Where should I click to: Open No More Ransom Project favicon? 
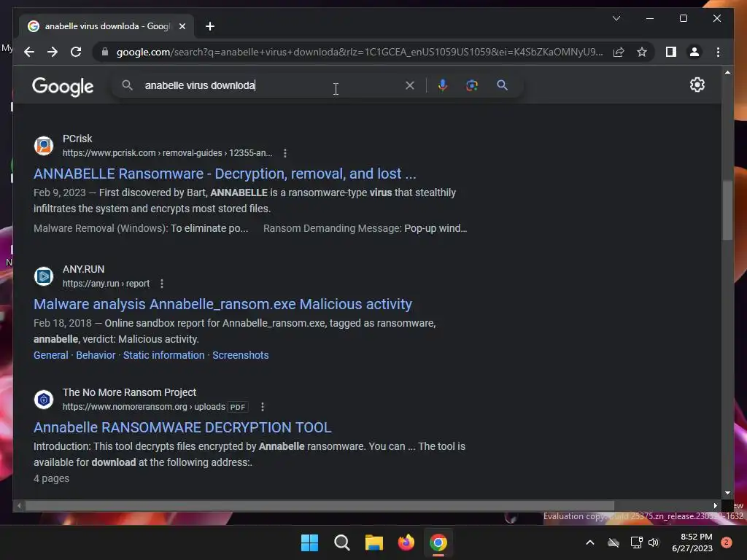click(44, 399)
